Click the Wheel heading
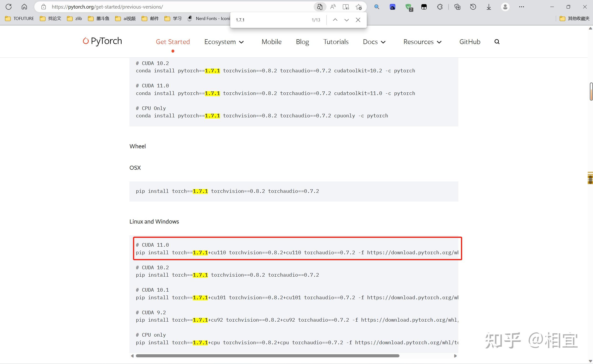This screenshot has width=593, height=364. click(138, 146)
